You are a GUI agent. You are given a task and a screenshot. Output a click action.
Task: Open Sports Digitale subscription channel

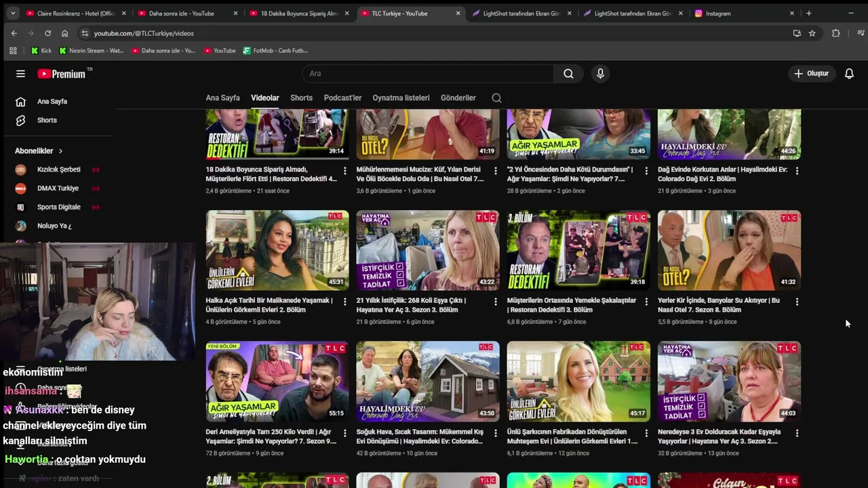[x=58, y=207]
